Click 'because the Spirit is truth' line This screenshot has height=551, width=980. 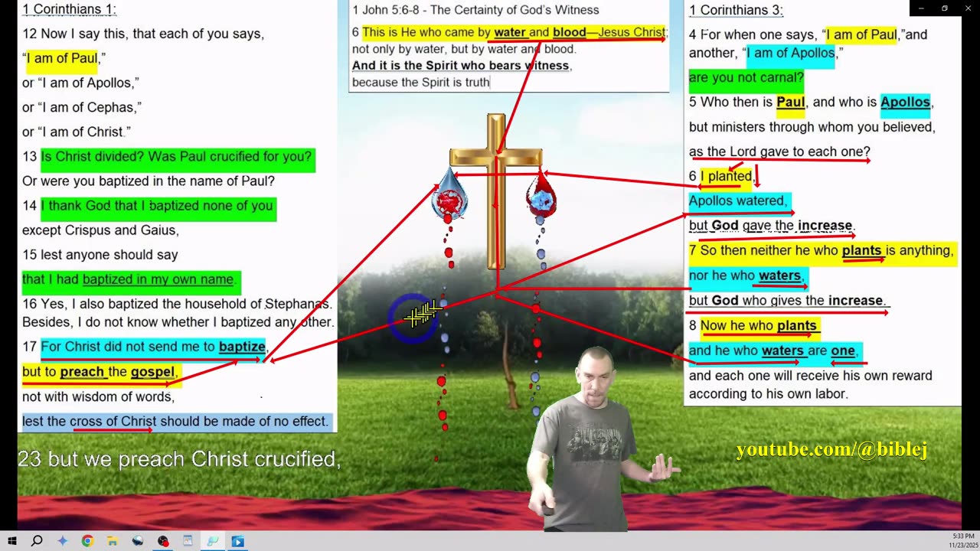[x=420, y=82]
